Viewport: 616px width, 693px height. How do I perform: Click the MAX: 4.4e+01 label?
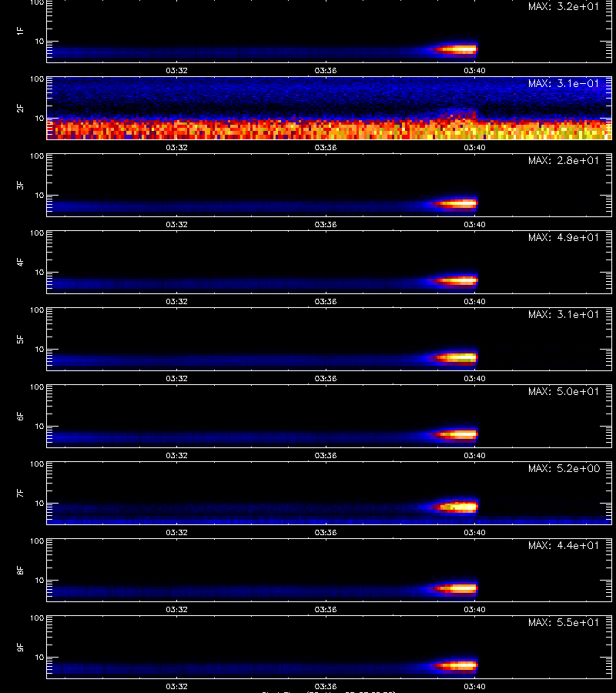pos(564,545)
